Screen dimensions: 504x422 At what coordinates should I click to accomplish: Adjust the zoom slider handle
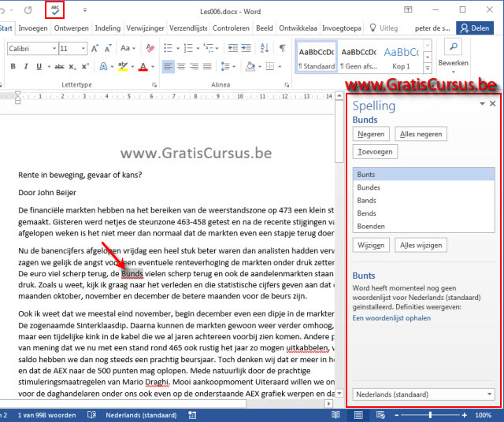tap(430, 415)
